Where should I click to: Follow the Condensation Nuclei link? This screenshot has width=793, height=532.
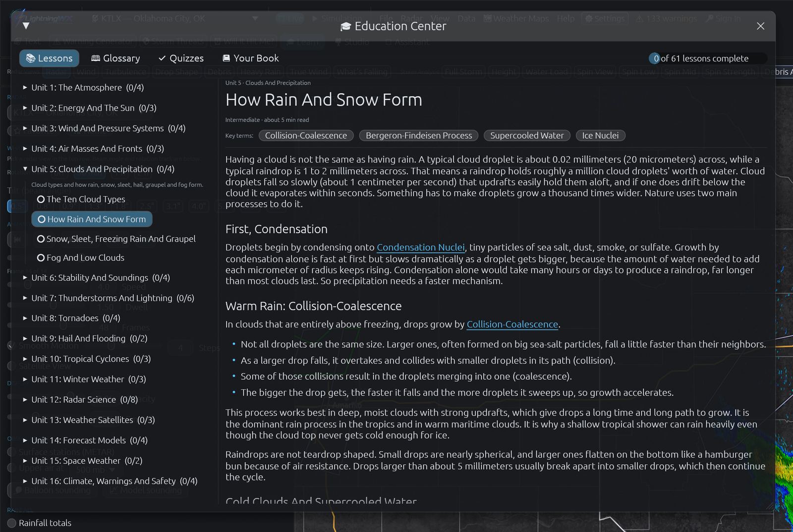tap(421, 247)
